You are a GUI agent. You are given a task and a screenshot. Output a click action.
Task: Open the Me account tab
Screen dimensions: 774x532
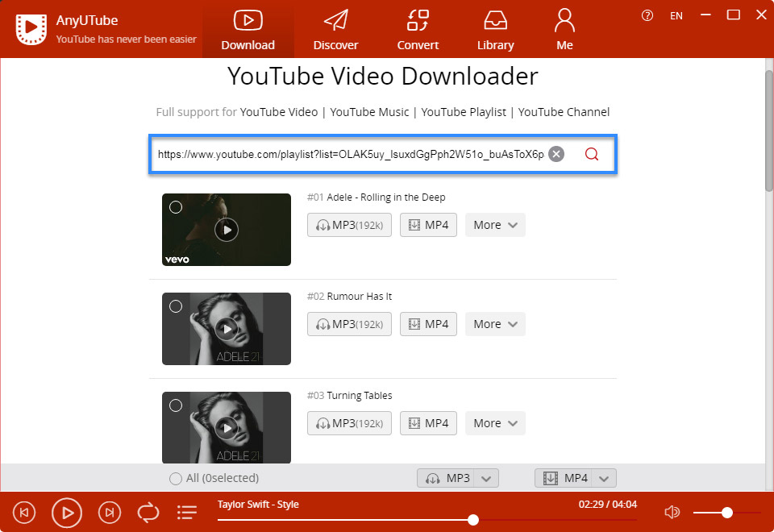pos(564,30)
